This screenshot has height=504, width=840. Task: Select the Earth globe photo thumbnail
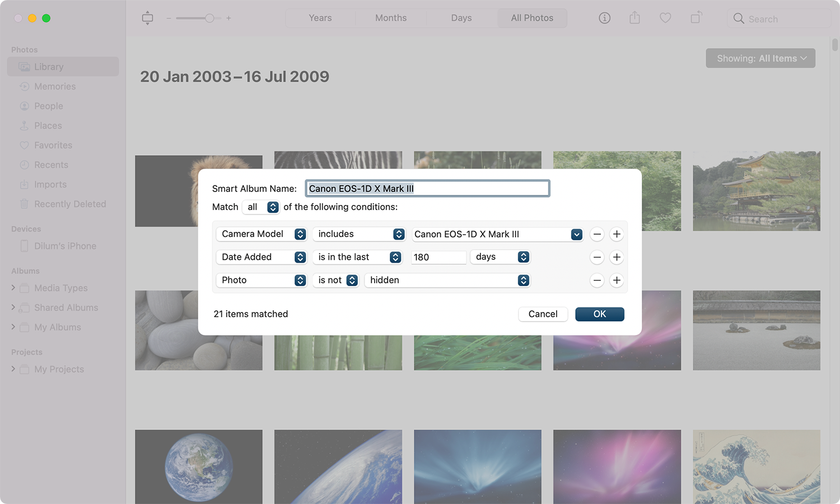point(199,466)
